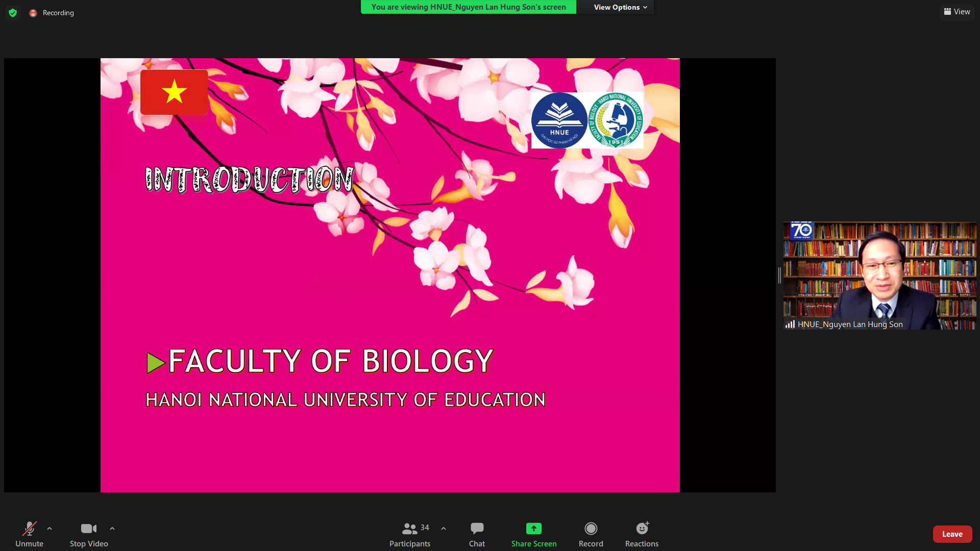Click the Leave meeting button
This screenshot has width=980, height=551.
coord(952,534)
